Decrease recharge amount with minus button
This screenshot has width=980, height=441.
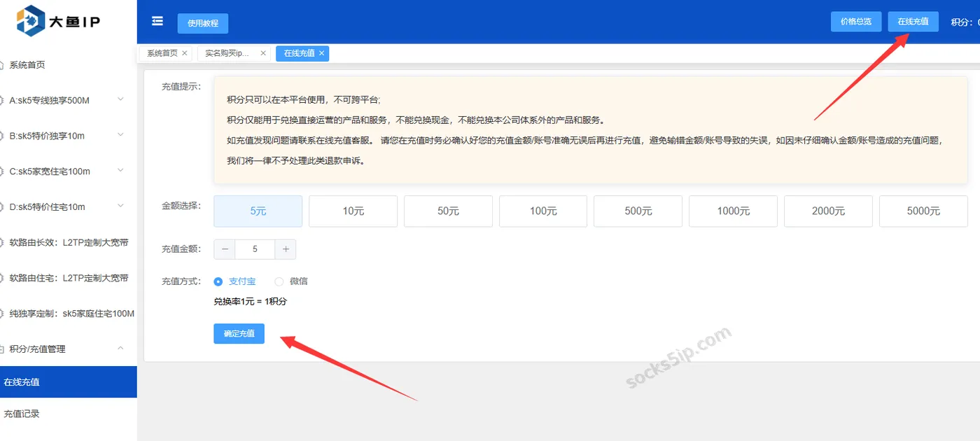point(225,249)
